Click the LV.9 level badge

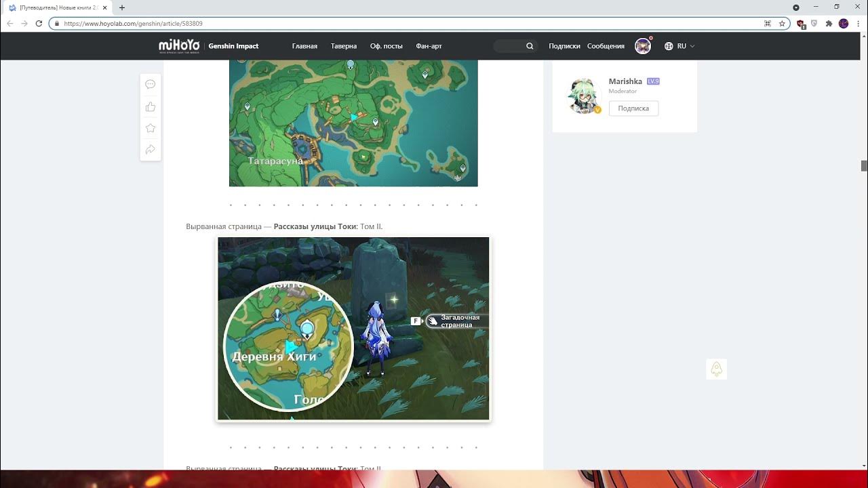(x=653, y=81)
